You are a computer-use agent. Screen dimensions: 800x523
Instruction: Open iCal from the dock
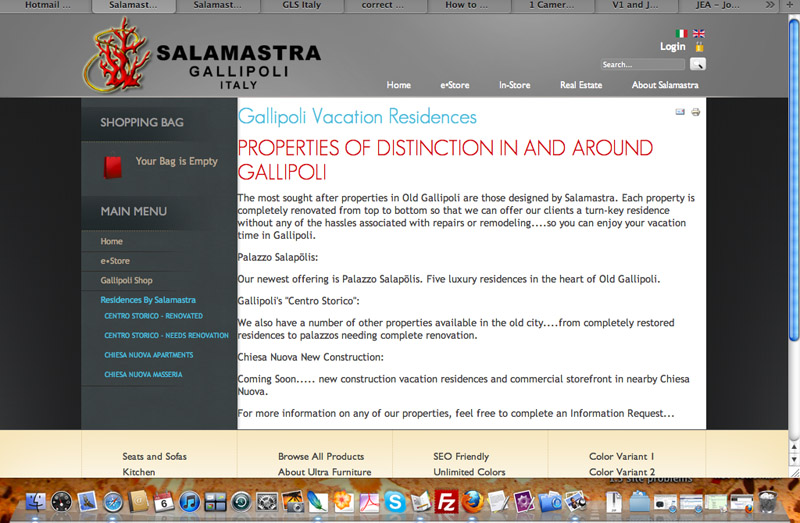point(164,502)
